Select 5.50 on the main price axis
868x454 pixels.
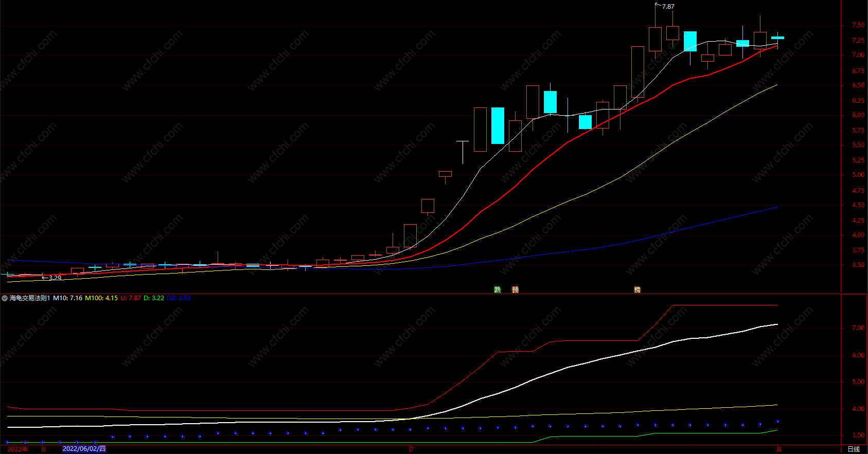coord(858,146)
